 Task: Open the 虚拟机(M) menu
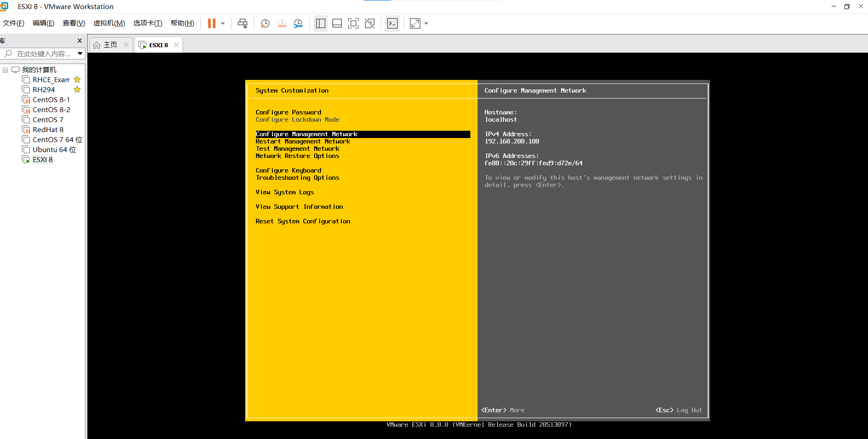pyautogui.click(x=109, y=23)
